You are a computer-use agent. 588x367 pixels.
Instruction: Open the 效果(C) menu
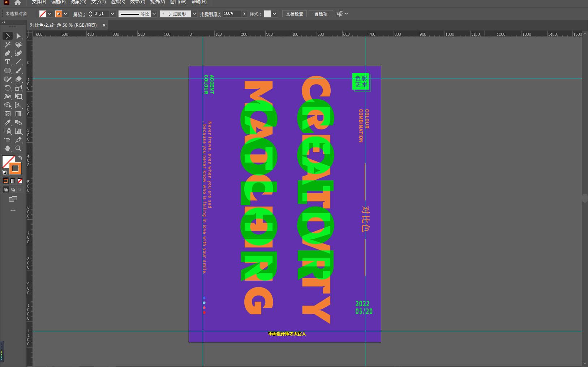click(137, 2)
